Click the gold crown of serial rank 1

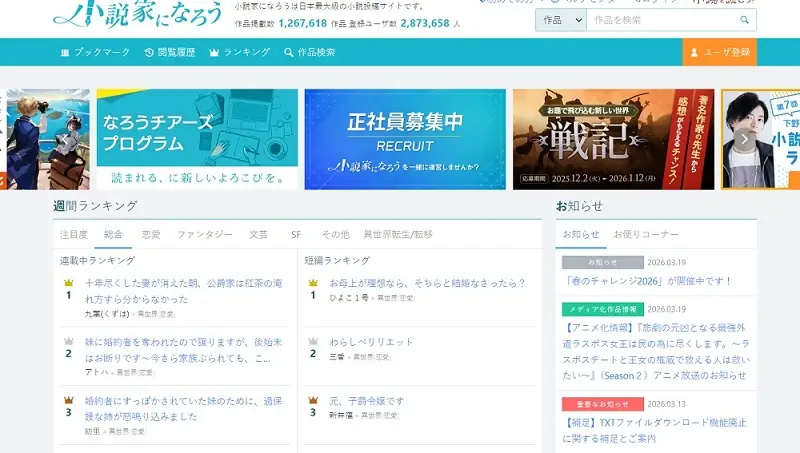(x=69, y=283)
